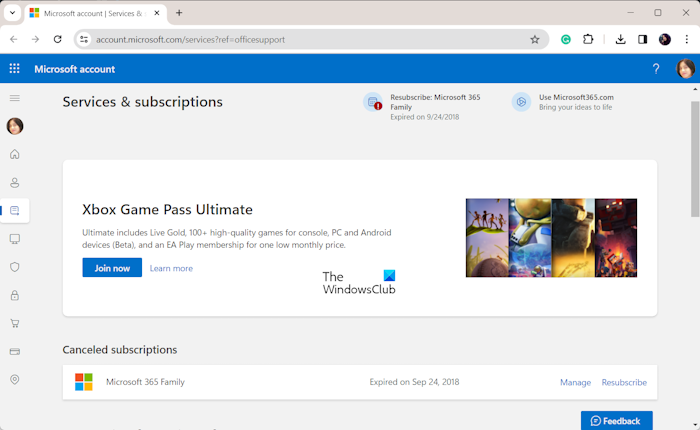
Task: Click Resubscribe link for Microsoft 365 Family
Action: (x=624, y=382)
